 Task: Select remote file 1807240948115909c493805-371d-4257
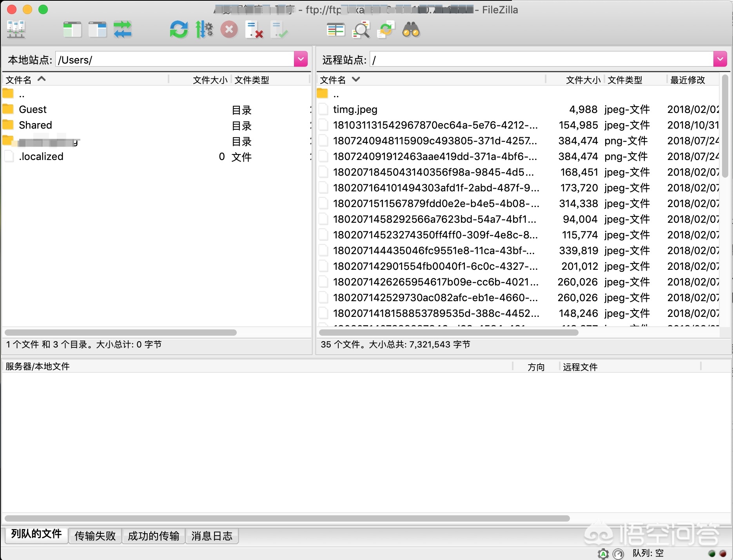coord(518,141)
